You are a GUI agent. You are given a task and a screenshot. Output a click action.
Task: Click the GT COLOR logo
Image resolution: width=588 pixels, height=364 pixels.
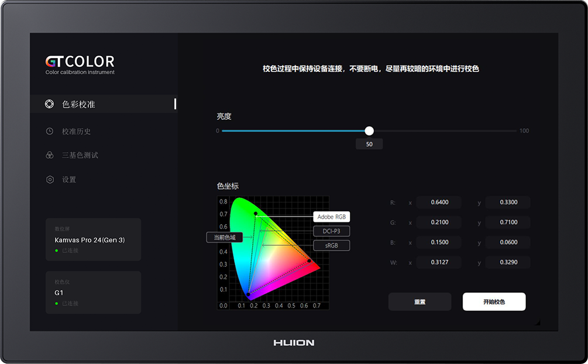pyautogui.click(x=80, y=63)
